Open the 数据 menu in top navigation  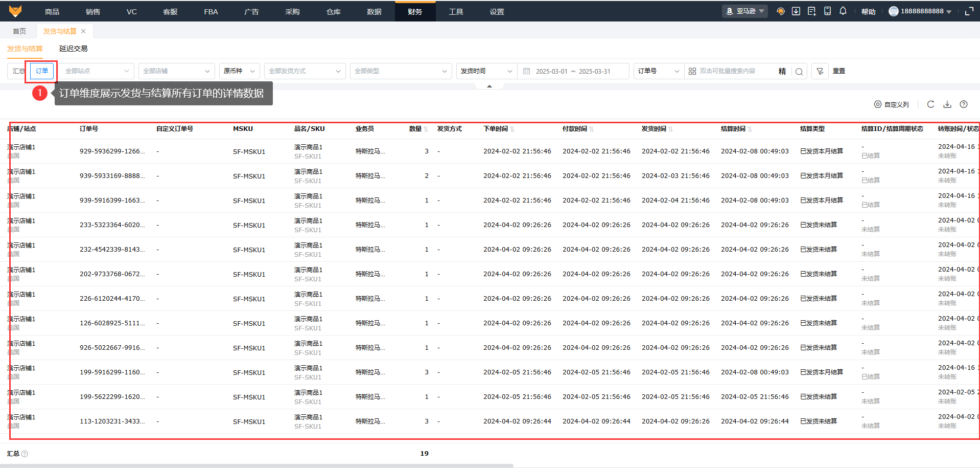pyautogui.click(x=374, y=11)
